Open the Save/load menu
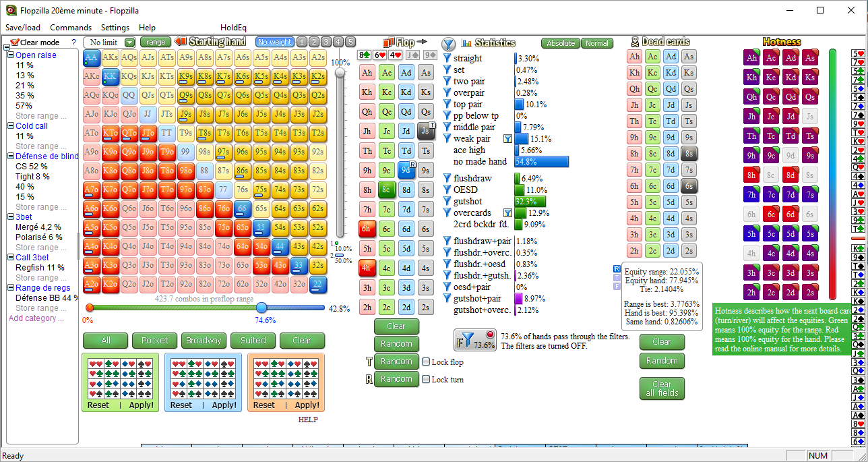The width and height of the screenshot is (868, 462). click(23, 28)
